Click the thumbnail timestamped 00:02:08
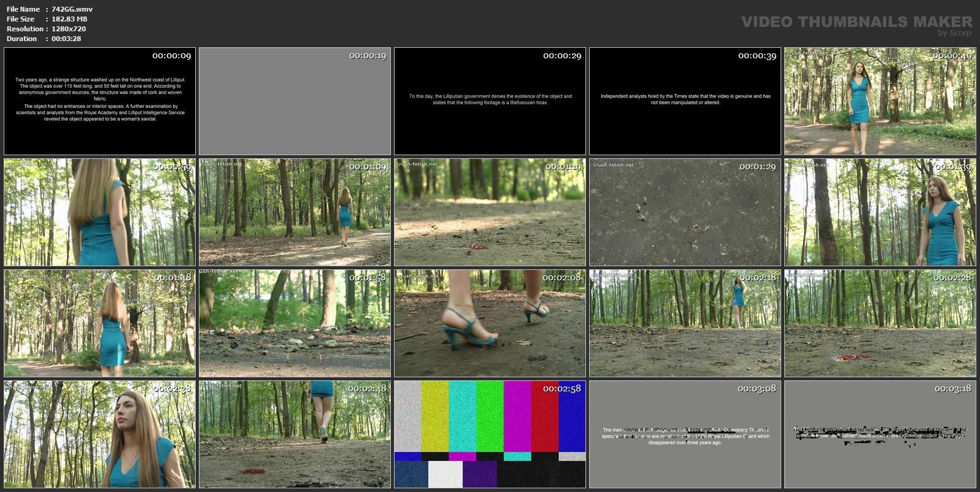The image size is (980, 492). click(490, 323)
